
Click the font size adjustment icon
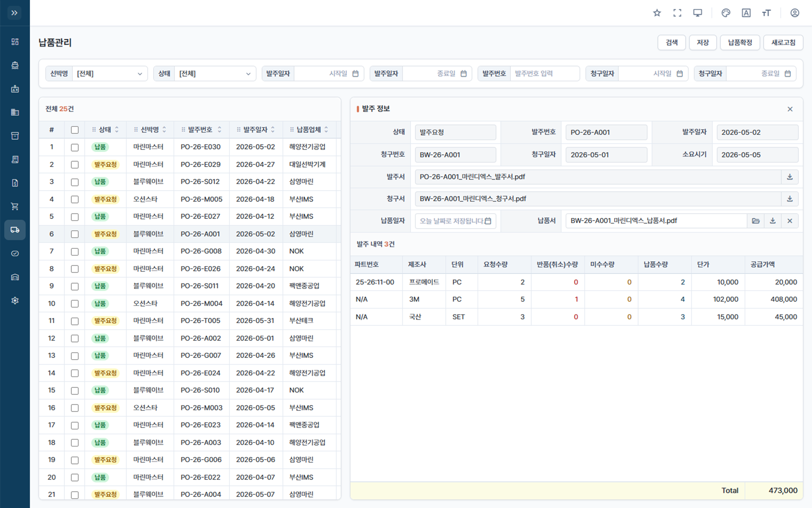click(767, 13)
